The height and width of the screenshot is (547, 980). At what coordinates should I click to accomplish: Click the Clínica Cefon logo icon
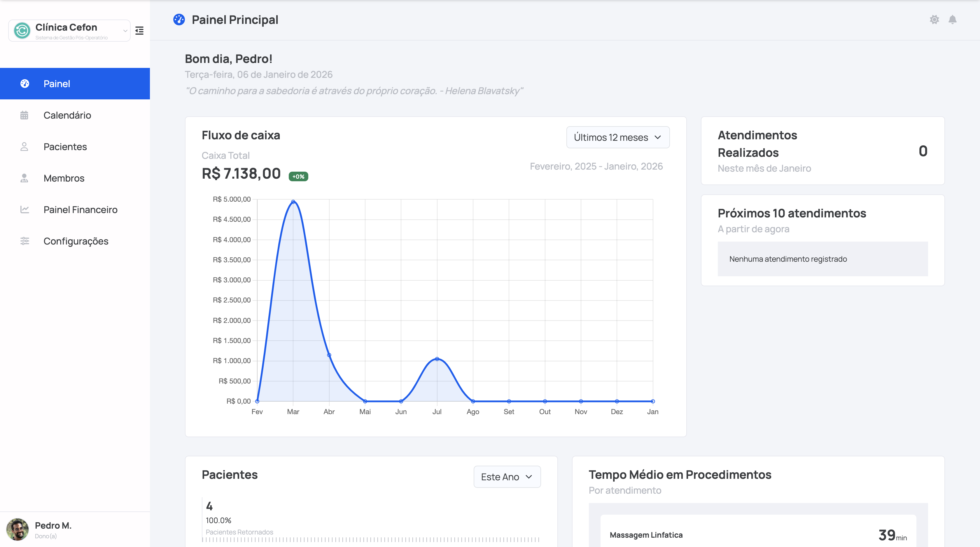pyautogui.click(x=22, y=30)
